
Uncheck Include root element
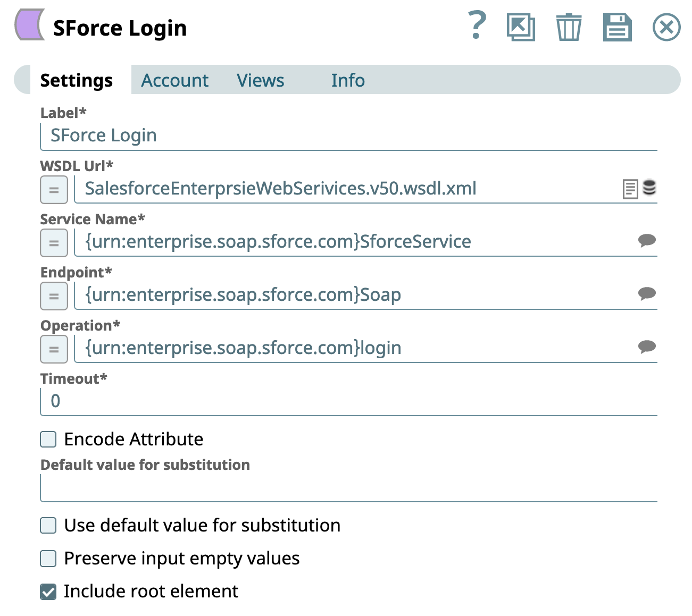[48, 592]
